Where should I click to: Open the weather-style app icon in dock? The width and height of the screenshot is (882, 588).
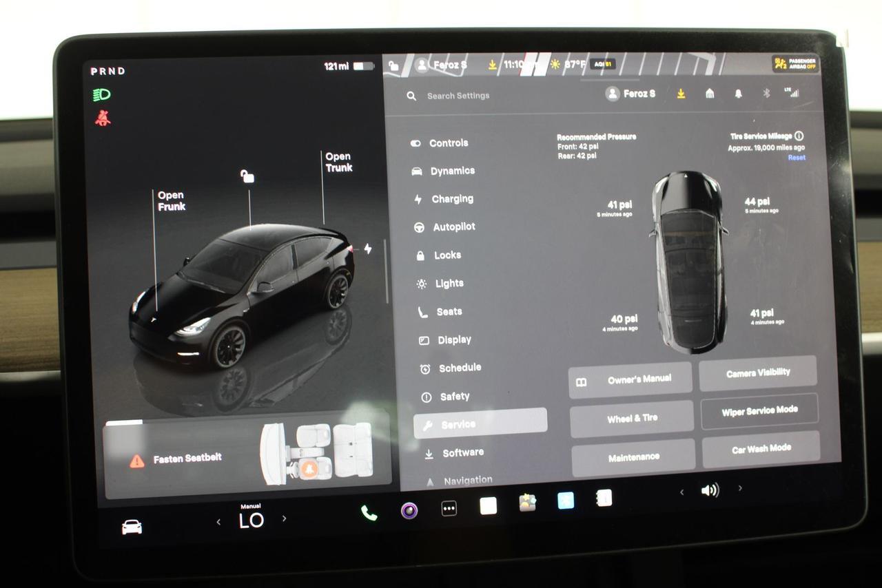click(x=528, y=503)
